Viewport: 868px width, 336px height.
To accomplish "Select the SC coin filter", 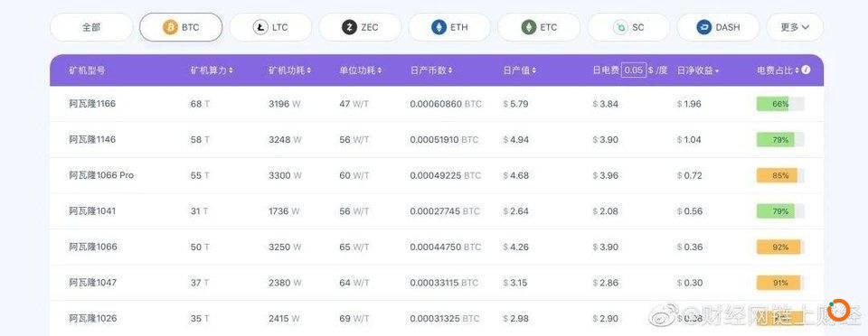I will (629, 27).
